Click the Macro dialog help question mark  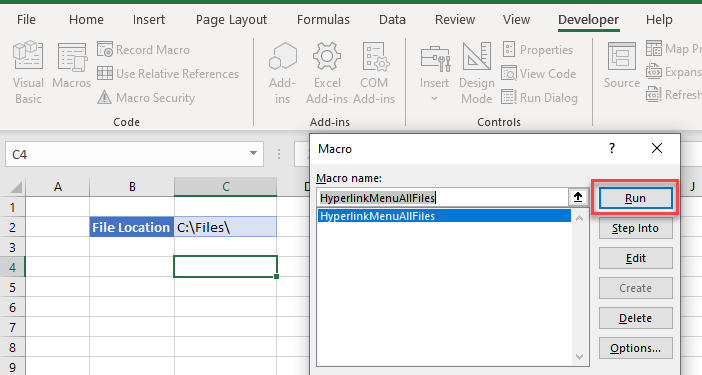612,148
